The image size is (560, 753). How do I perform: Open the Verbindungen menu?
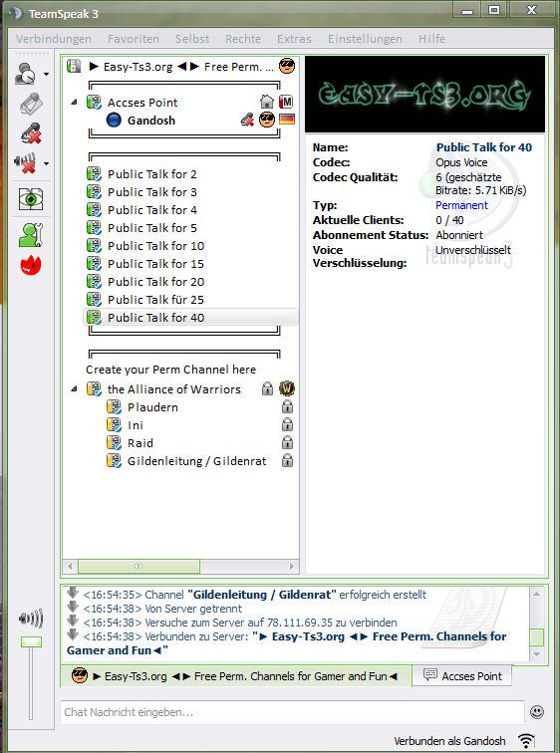pyautogui.click(x=54, y=39)
